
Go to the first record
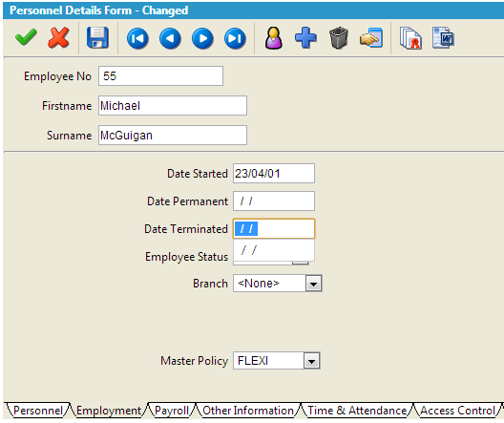137,38
